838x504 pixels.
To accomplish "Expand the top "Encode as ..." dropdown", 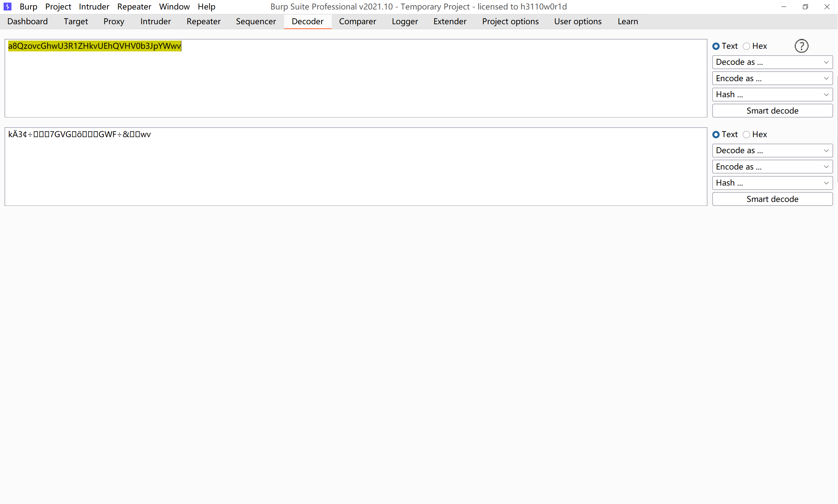I will pos(772,79).
